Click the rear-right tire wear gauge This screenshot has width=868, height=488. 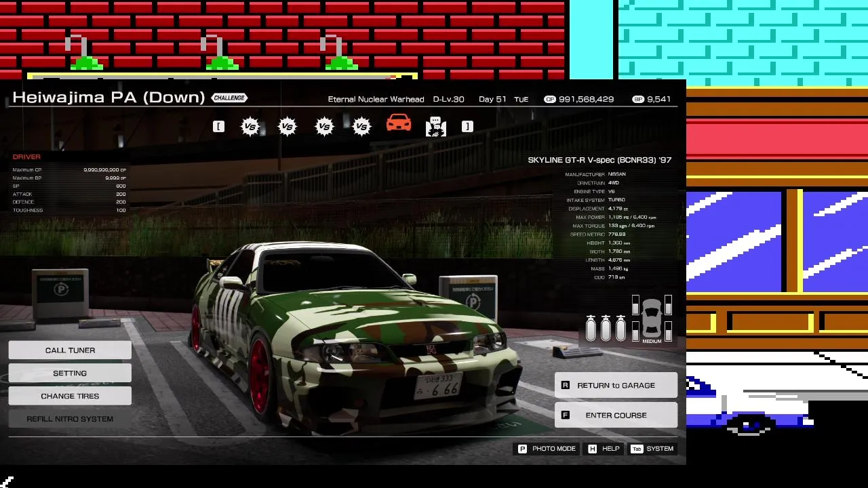pos(668,331)
